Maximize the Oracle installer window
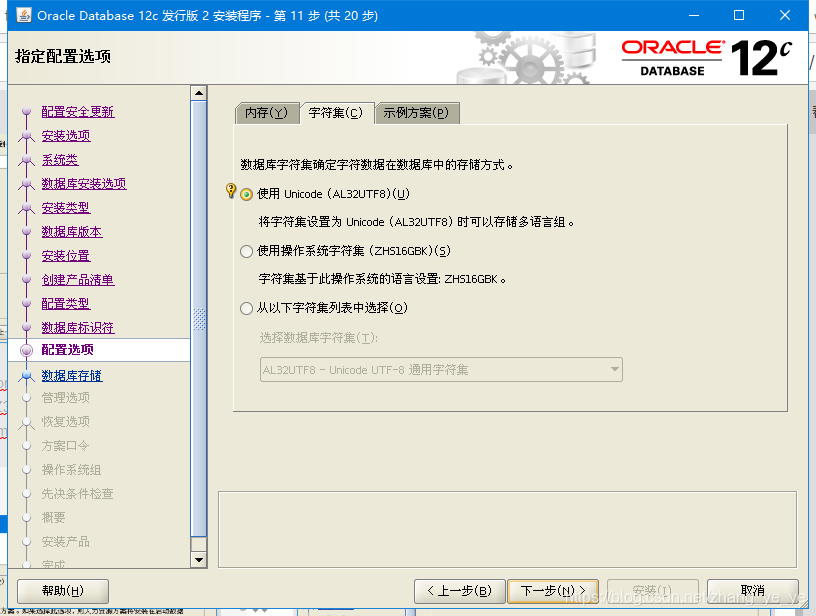This screenshot has height=616, width=816. 739,15
